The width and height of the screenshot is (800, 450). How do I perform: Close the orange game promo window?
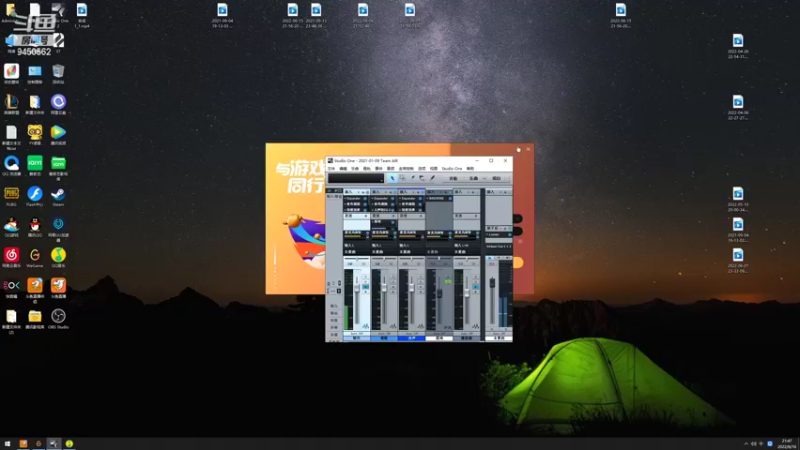point(528,149)
